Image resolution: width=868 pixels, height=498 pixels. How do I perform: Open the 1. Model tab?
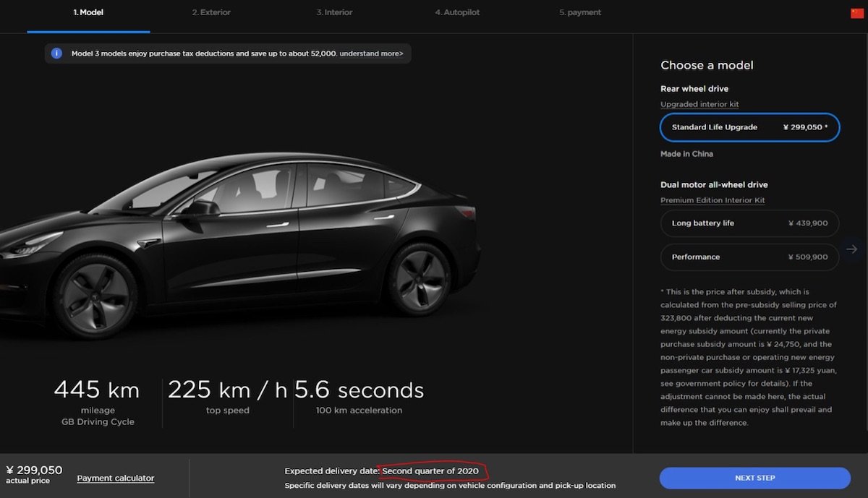pyautogui.click(x=88, y=13)
